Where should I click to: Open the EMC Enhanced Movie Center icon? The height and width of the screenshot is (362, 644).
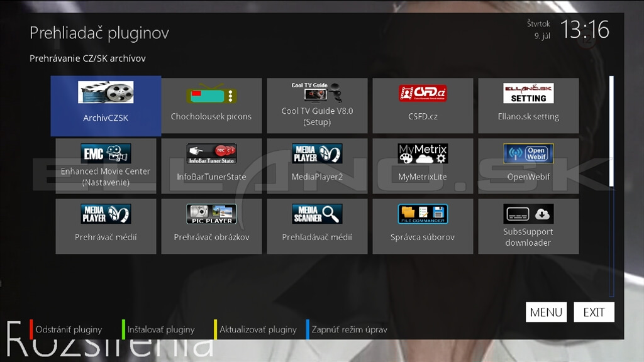click(106, 153)
